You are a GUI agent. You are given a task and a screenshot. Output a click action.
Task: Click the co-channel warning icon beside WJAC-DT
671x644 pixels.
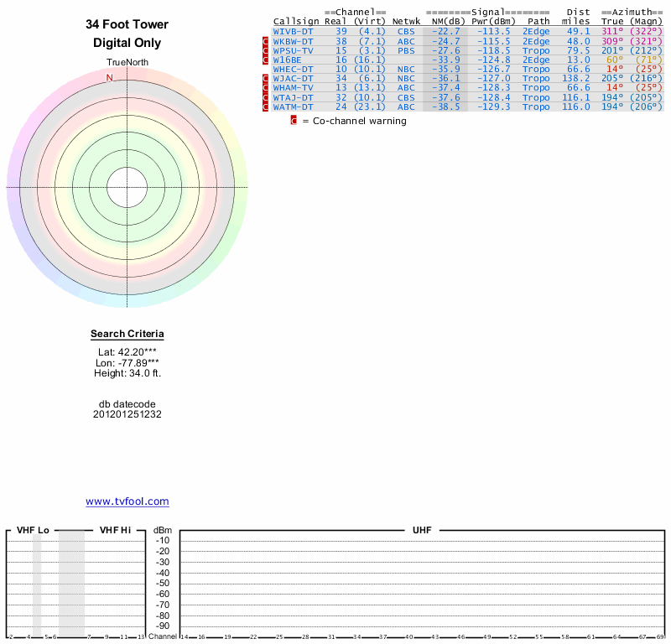267,78
